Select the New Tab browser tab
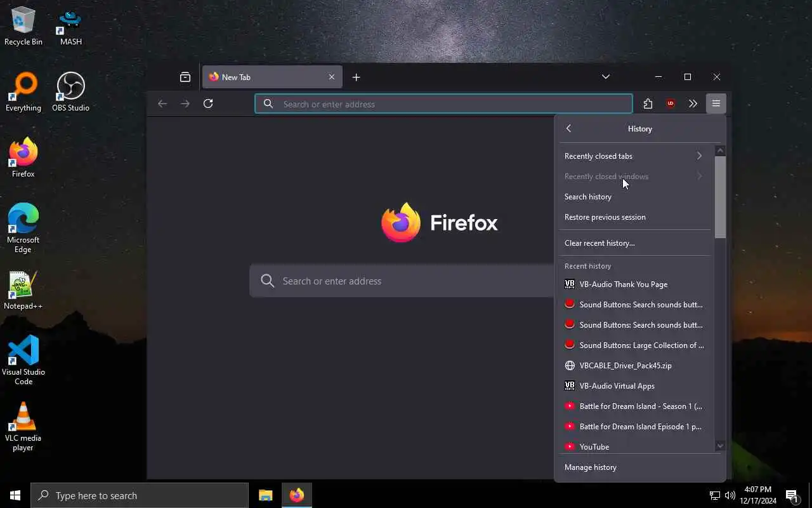812x508 pixels. coord(273,77)
